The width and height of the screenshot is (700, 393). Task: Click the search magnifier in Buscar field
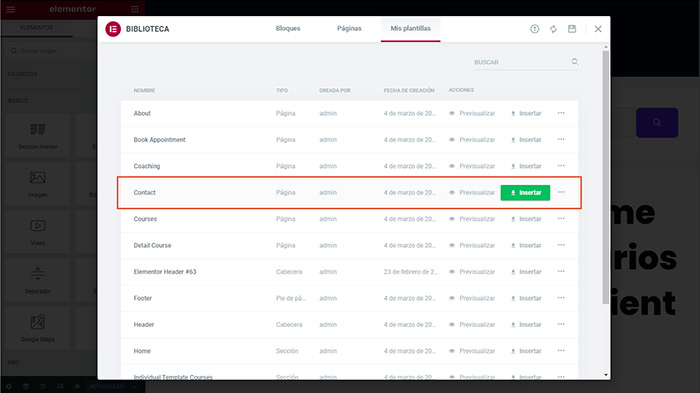pyautogui.click(x=575, y=62)
